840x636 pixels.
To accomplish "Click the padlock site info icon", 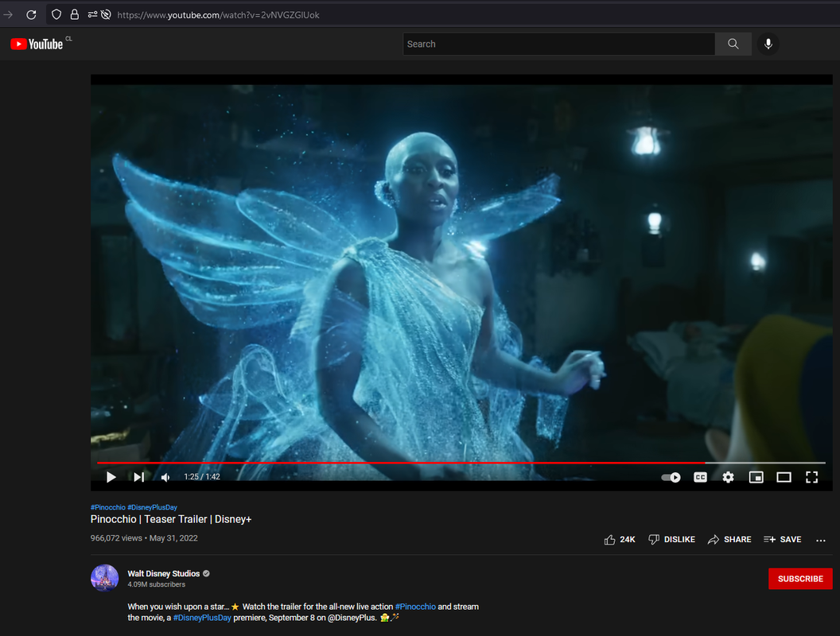I will coord(75,15).
